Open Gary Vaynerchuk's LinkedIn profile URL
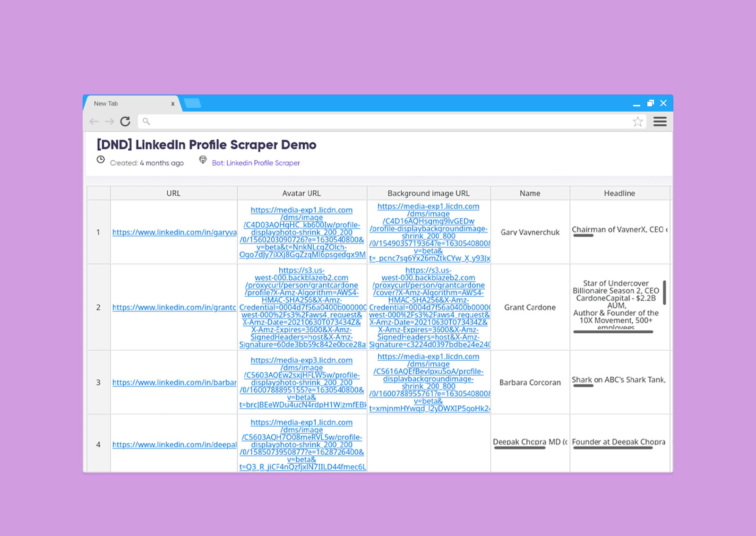 (174, 233)
